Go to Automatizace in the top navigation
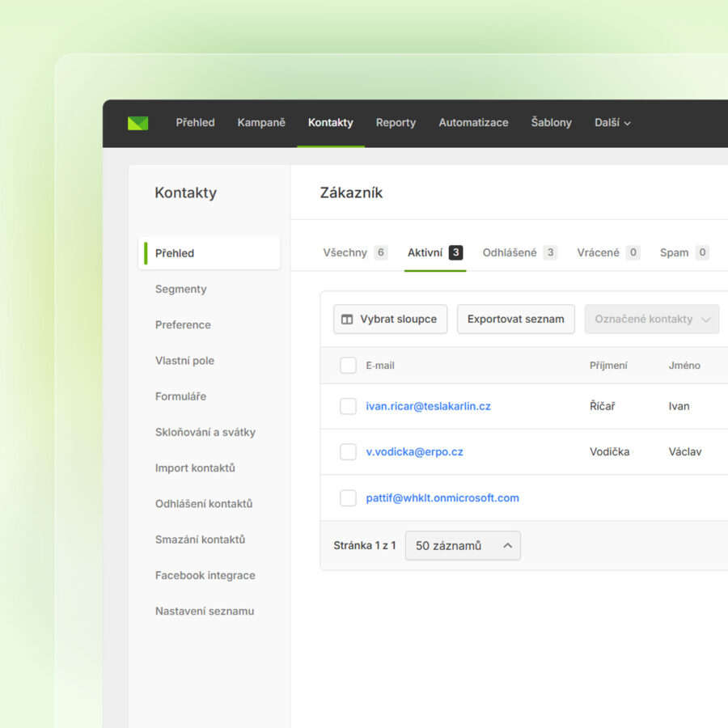This screenshot has height=728, width=728. (x=473, y=123)
